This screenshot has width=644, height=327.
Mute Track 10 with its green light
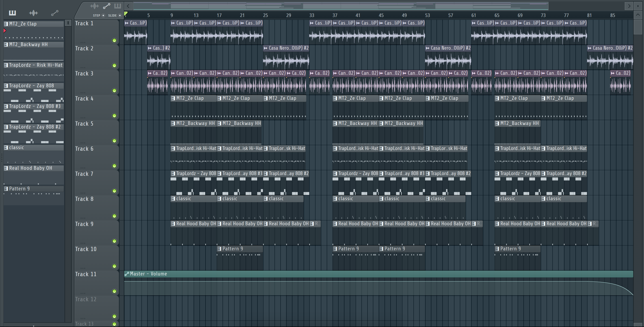114,266
